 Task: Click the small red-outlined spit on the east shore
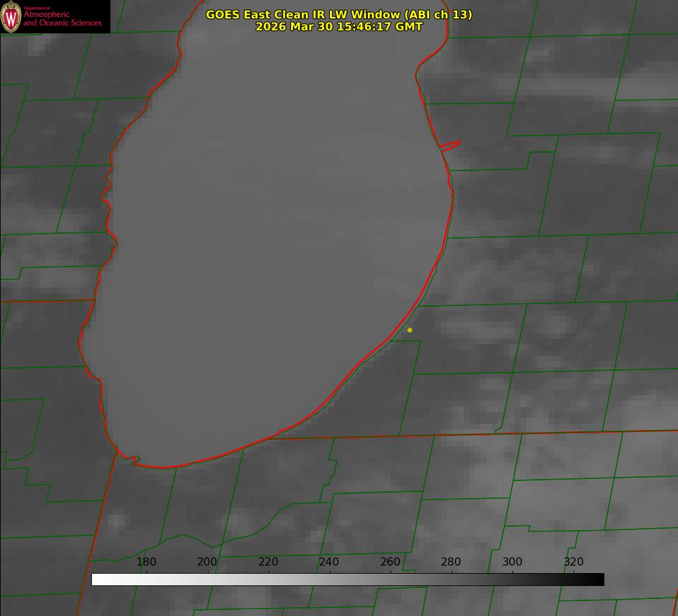[x=450, y=145]
